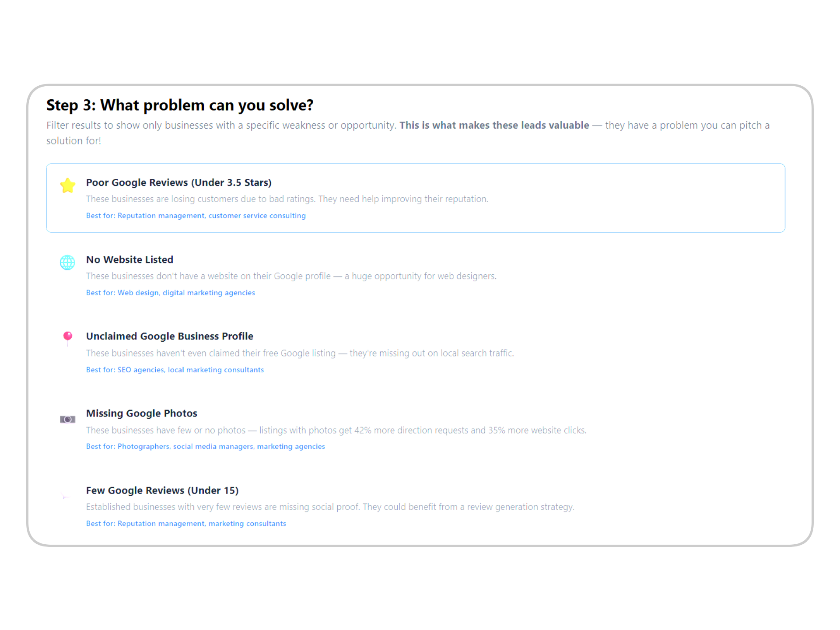Click the yellow star icon
This screenshot has width=840, height=630.
[x=67, y=185]
